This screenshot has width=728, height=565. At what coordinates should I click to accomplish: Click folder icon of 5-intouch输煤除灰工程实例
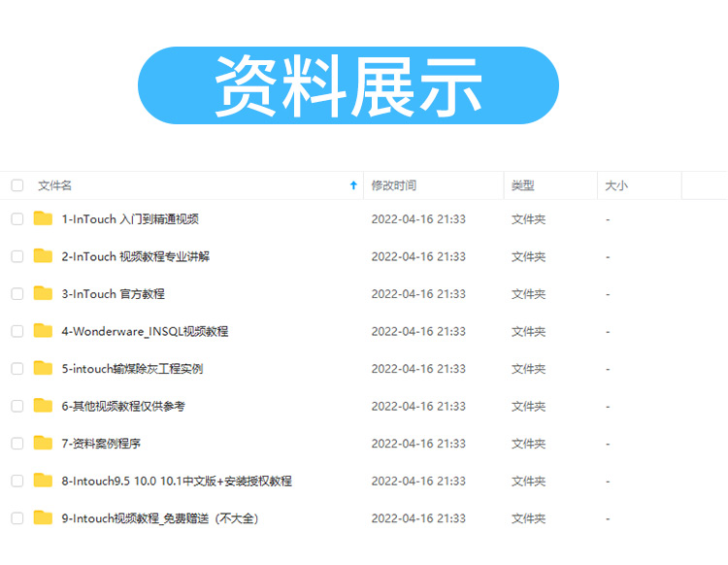coord(43,368)
